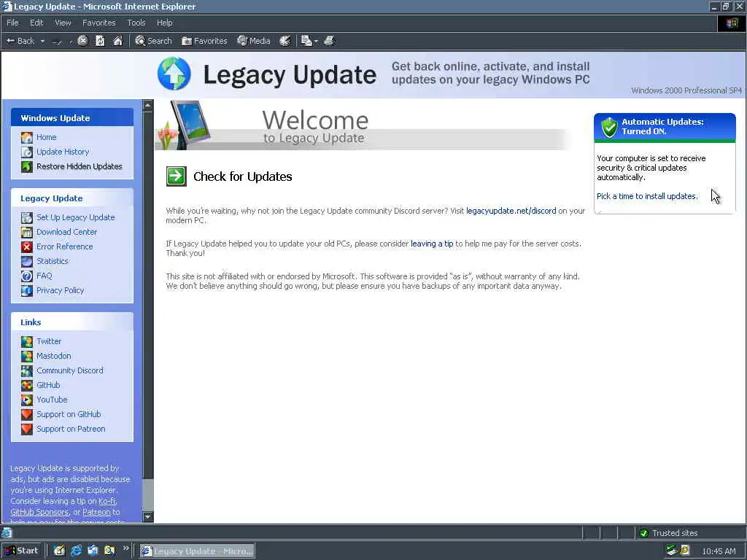
Task: Open the Favorites menu
Action: [x=98, y=23]
